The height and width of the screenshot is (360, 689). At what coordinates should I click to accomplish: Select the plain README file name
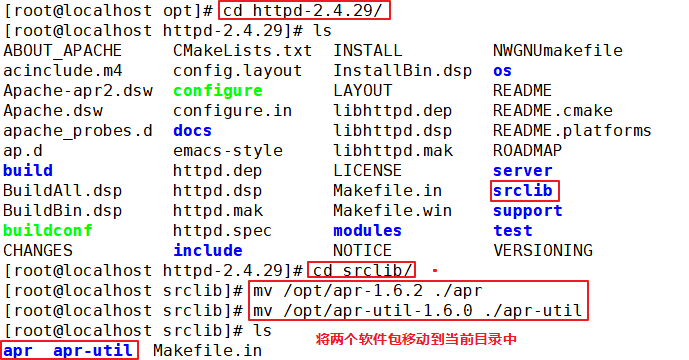coord(522,91)
